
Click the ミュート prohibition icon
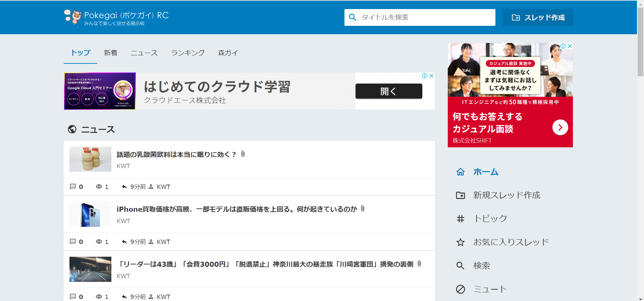click(x=461, y=289)
